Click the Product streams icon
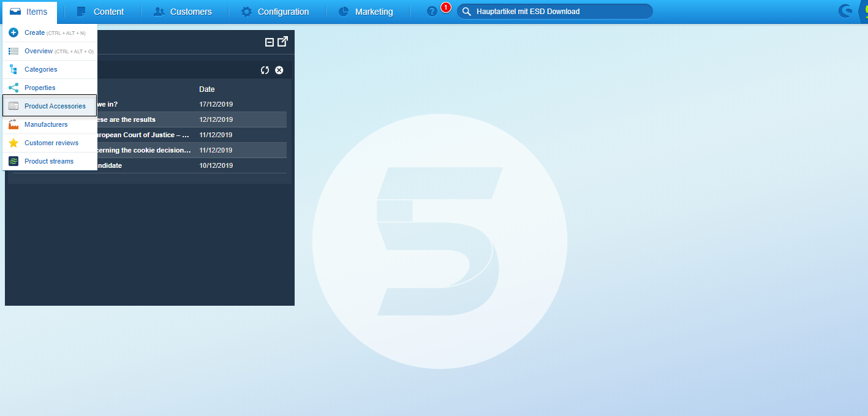Image resolution: width=868 pixels, height=416 pixels. tap(13, 161)
